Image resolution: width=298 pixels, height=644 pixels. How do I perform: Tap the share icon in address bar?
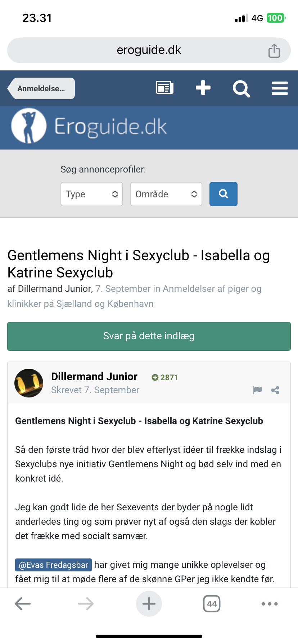coord(274,51)
